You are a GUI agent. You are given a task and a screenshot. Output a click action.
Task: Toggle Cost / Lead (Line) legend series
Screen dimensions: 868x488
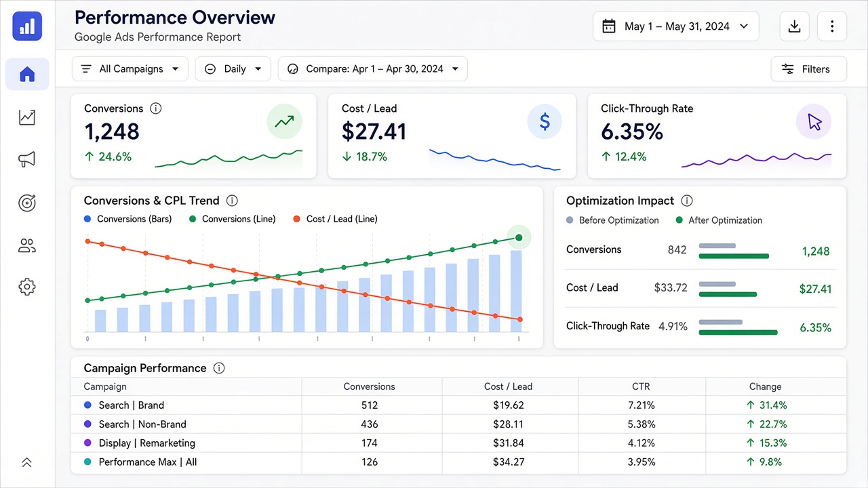click(x=335, y=219)
